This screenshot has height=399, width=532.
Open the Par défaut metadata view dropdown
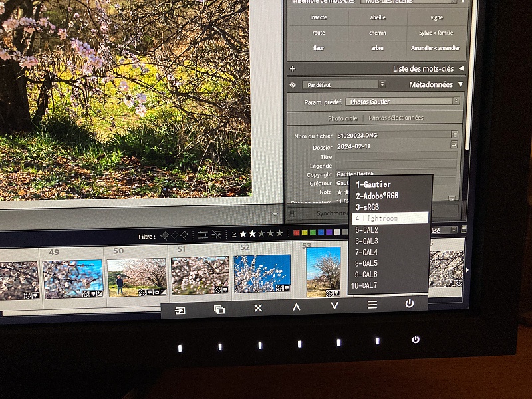point(343,84)
